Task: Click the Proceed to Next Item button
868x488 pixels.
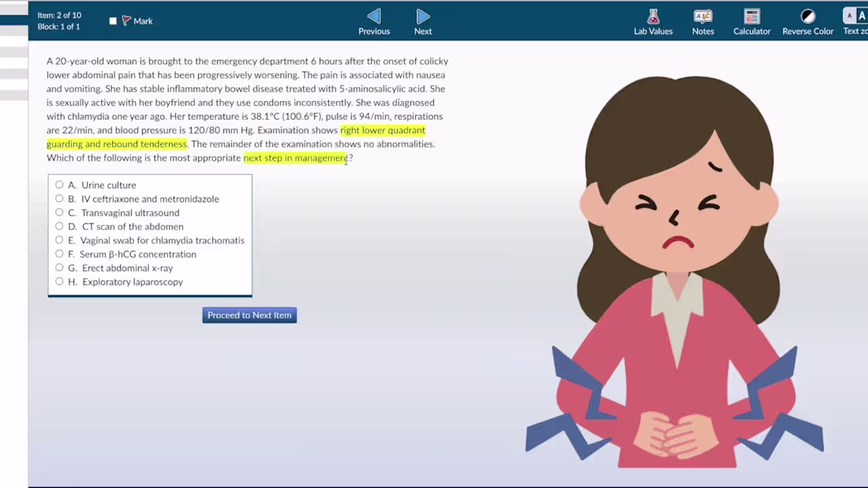Action: coord(249,315)
